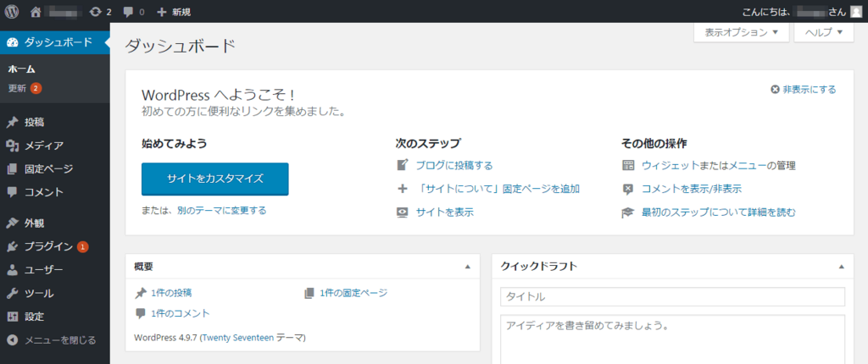Open the メニュー link in その他の操作
Screen dimensions: 868x364
point(748,165)
